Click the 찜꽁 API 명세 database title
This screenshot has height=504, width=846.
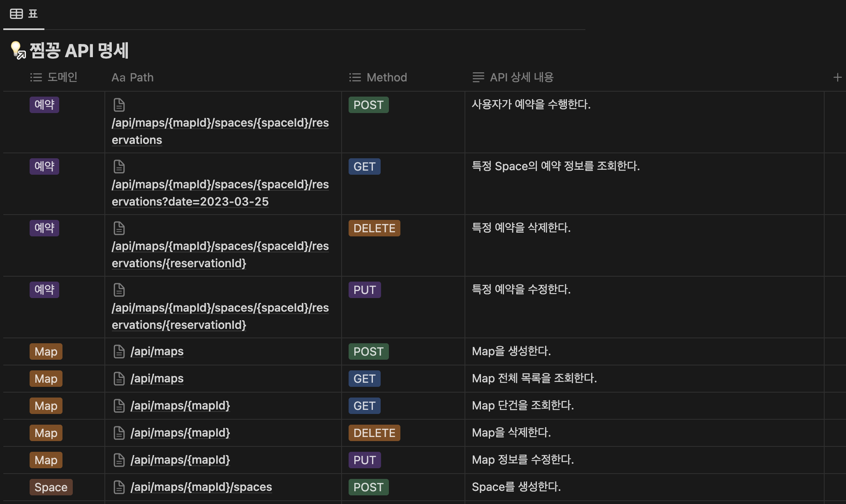click(79, 51)
